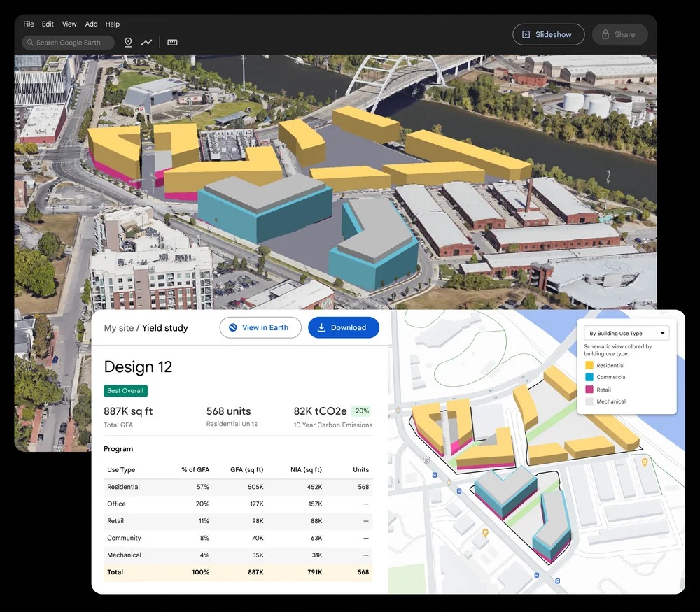700x612 pixels.
Task: Click the My site breadcrumb link
Action: click(119, 328)
